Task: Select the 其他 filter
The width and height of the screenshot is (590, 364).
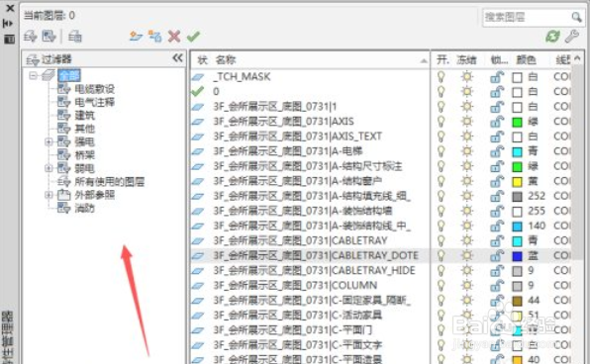Action: point(85,129)
